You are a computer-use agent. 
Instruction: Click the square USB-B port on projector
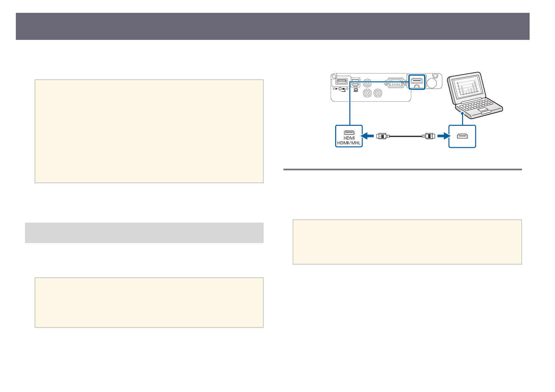click(355, 81)
